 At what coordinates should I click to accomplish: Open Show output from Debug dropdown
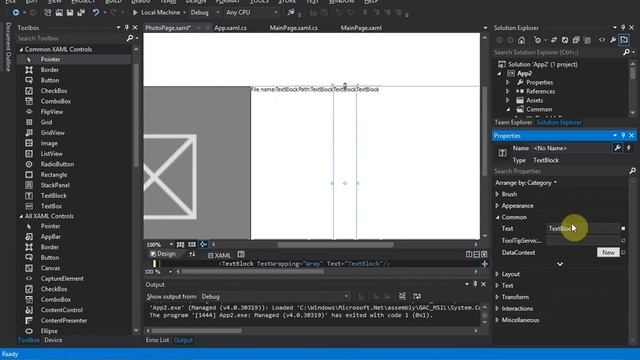point(347,297)
